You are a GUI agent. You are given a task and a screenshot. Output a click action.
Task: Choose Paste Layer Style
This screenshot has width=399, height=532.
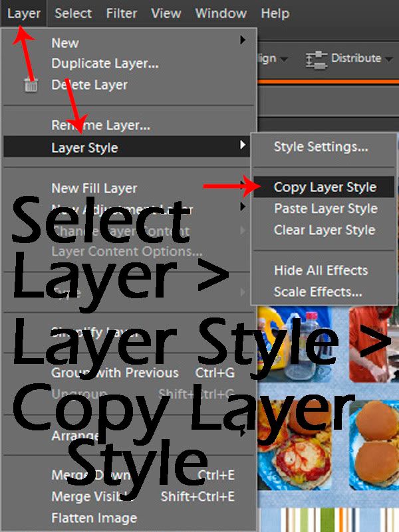[x=326, y=209]
